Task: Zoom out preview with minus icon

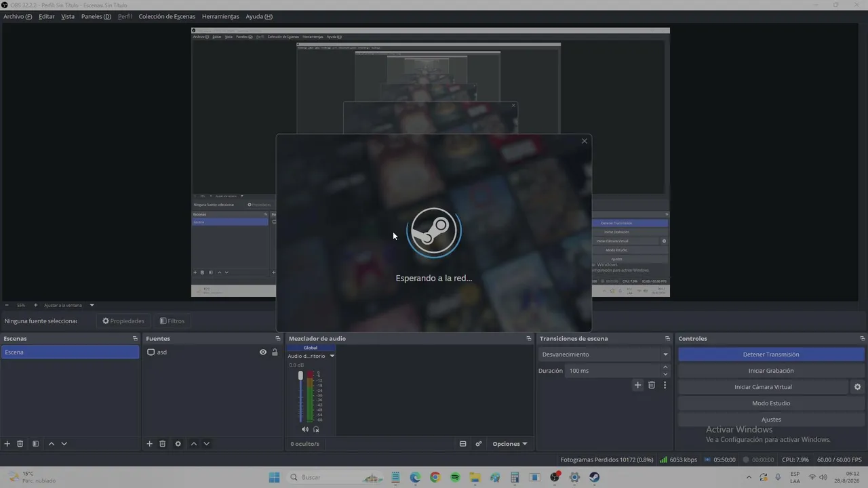Action: (7, 305)
